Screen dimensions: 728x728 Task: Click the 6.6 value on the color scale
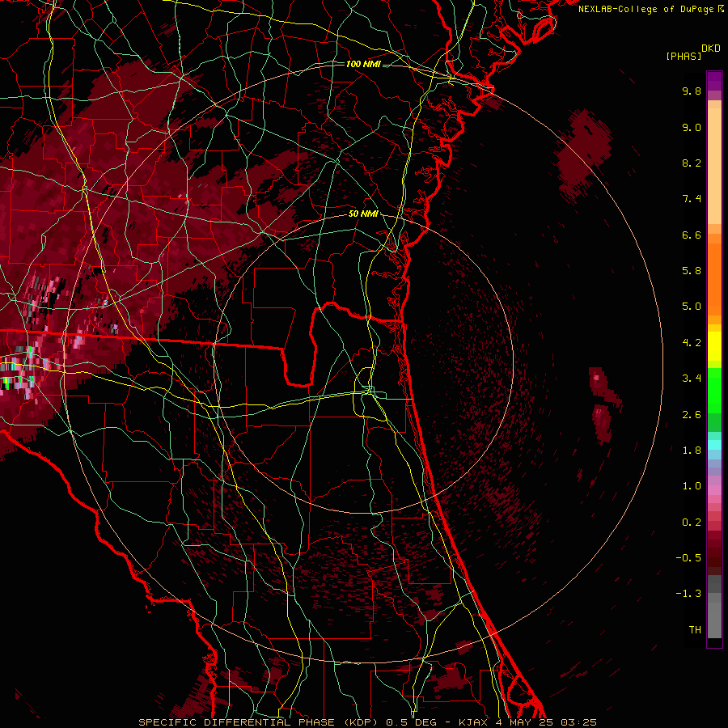click(x=692, y=235)
